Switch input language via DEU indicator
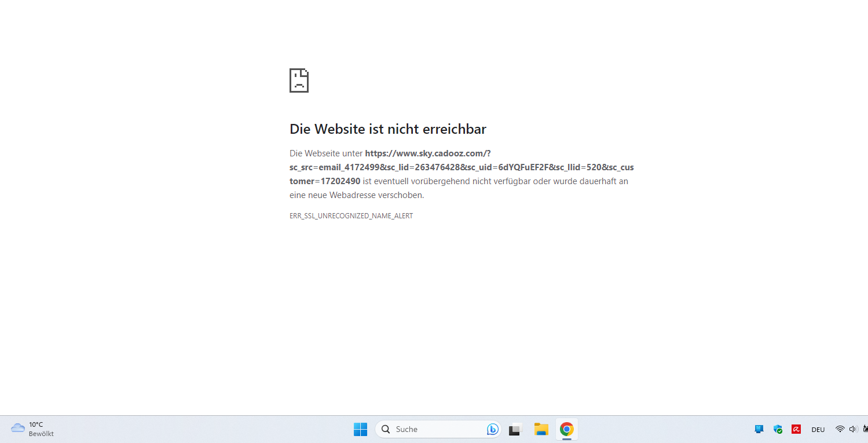 [818, 430]
